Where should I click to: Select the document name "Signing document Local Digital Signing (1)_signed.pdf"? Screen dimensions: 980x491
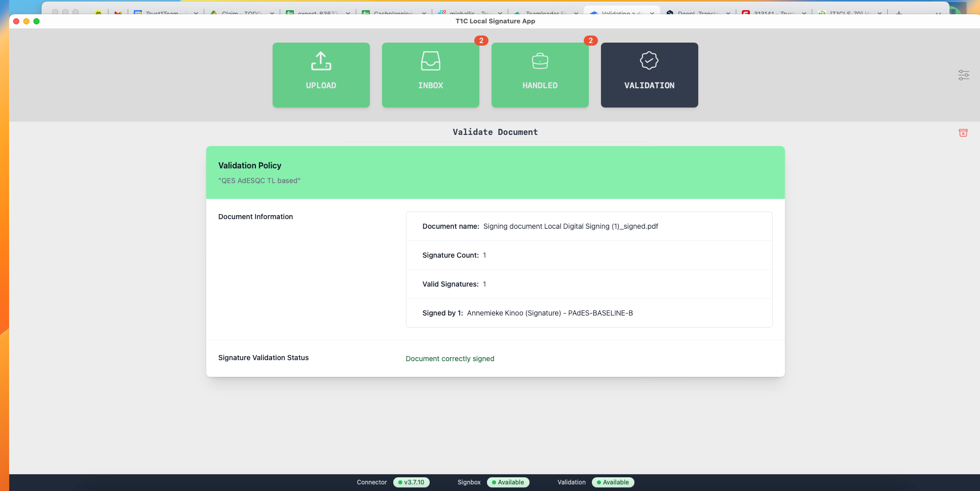pyautogui.click(x=571, y=226)
